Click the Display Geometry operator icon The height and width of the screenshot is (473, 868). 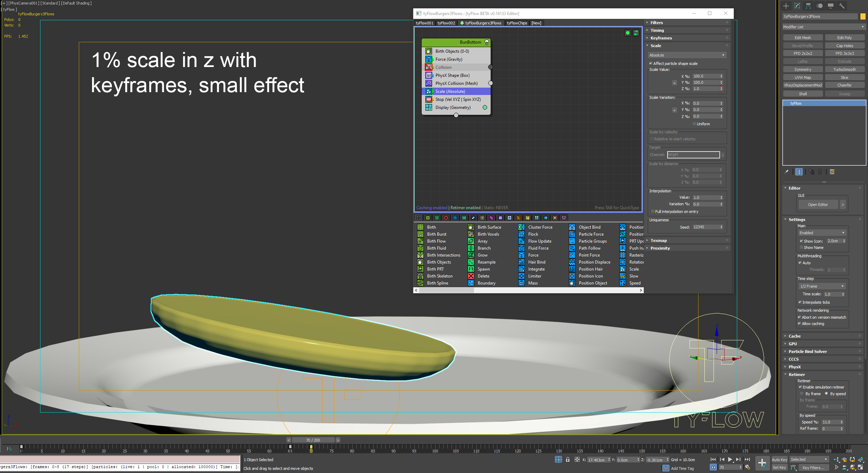pyautogui.click(x=429, y=108)
